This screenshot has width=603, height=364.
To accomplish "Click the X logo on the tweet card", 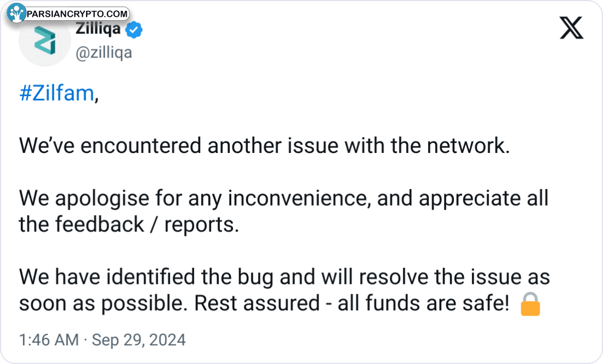I will [x=571, y=27].
